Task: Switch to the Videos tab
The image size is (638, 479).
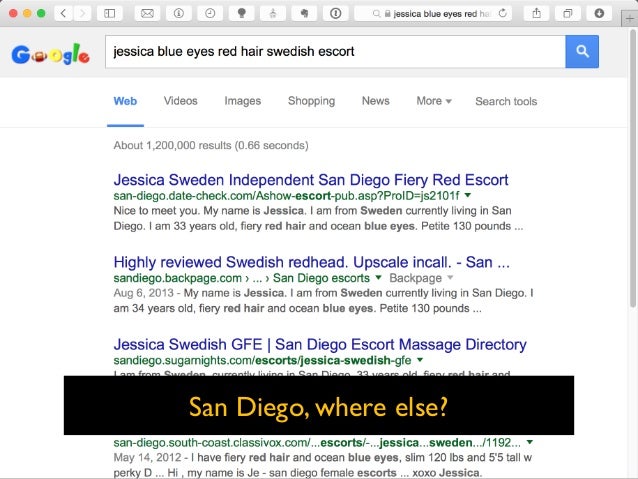Action: (181, 101)
